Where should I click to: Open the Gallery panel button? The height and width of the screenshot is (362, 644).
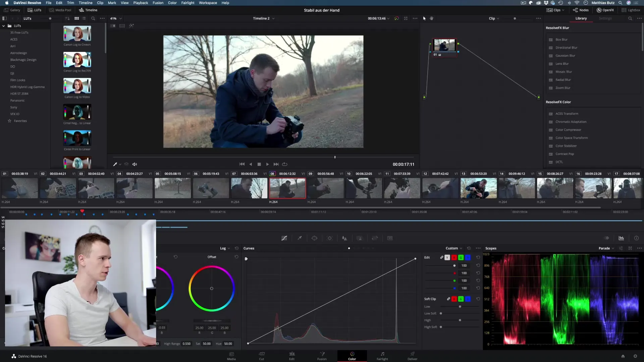click(x=12, y=10)
